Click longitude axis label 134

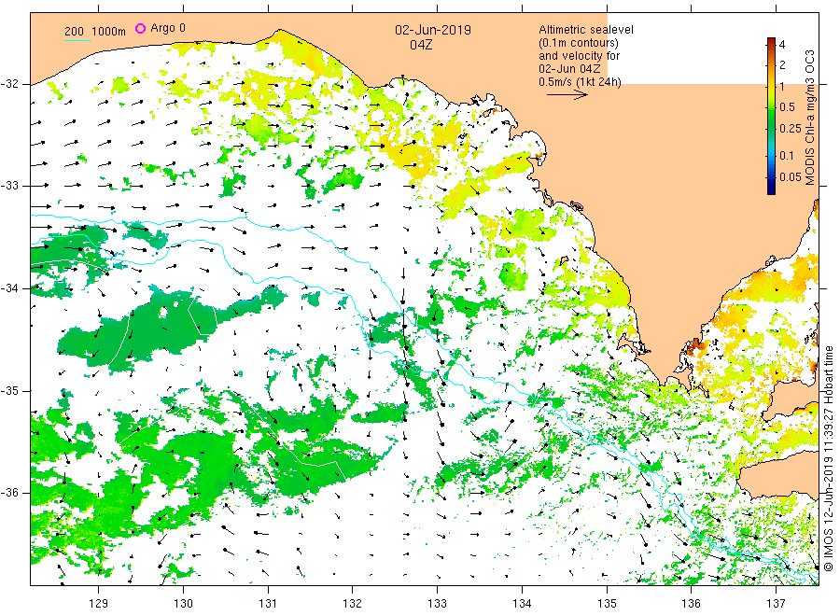pos(522,604)
